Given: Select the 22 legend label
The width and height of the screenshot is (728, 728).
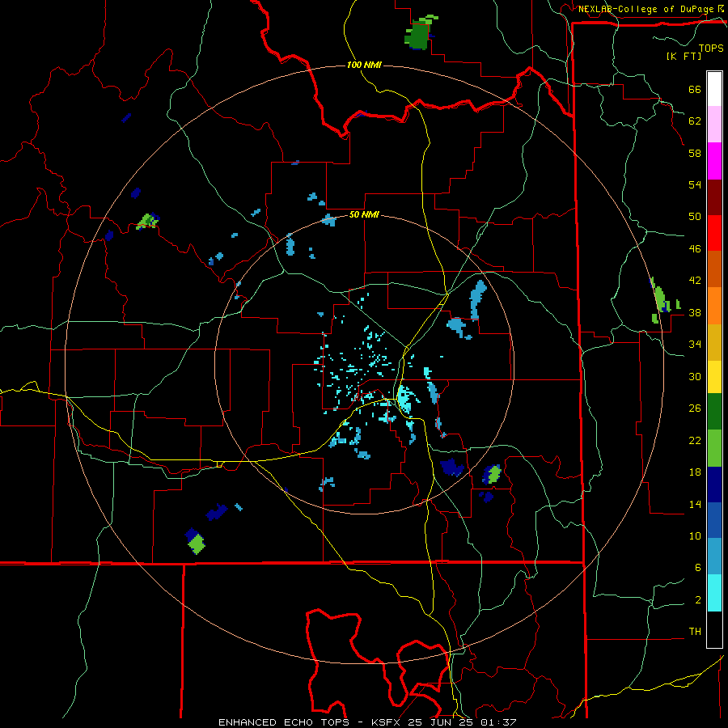Looking at the screenshot, I should 695,440.
